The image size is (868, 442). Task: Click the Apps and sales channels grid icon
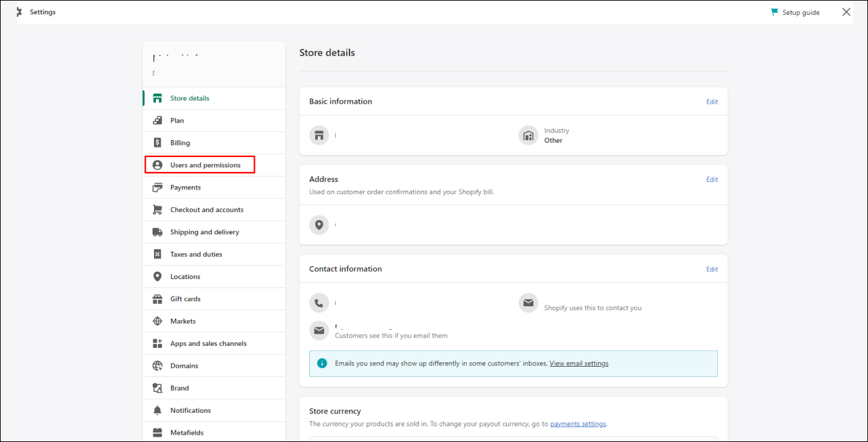tap(157, 343)
